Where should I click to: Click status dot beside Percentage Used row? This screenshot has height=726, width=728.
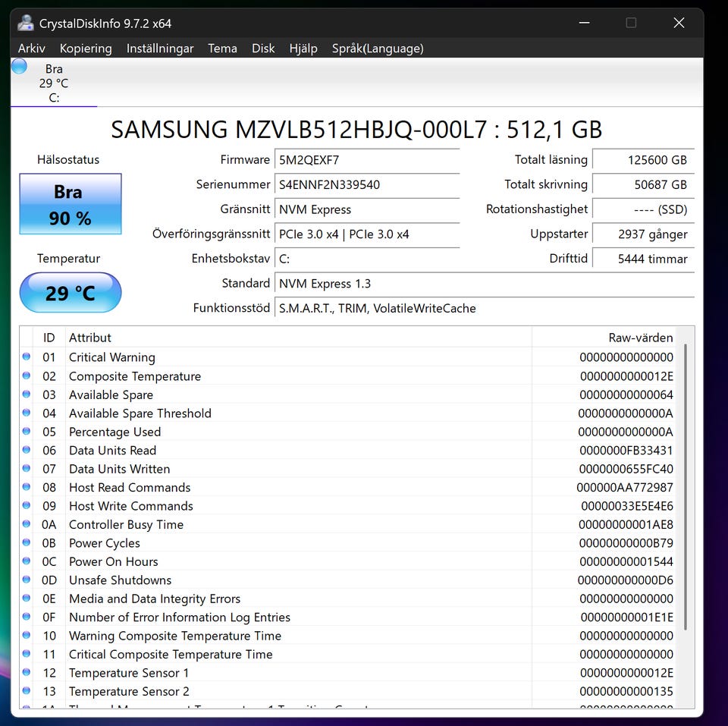(27, 432)
